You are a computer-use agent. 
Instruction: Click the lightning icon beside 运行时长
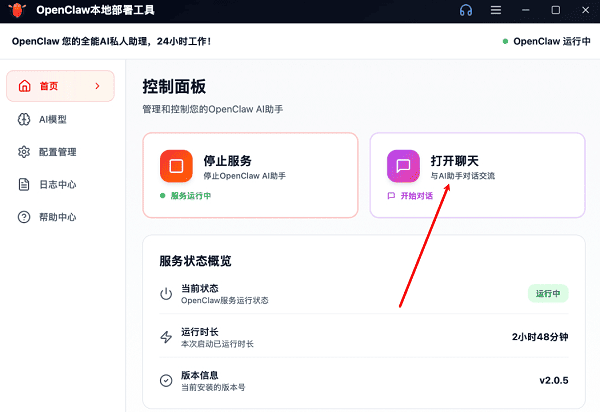click(x=166, y=337)
